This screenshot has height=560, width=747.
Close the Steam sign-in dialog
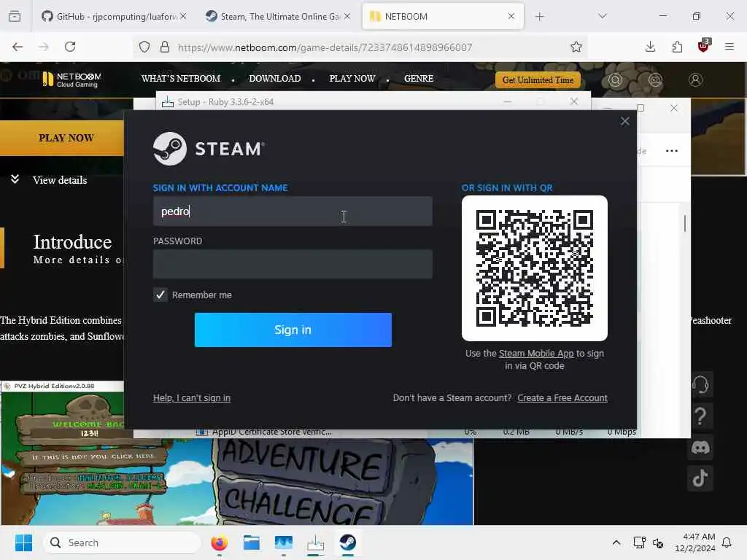624,122
